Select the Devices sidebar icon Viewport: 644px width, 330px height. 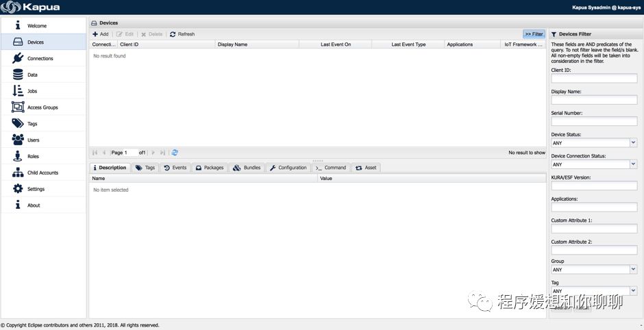tap(18, 42)
